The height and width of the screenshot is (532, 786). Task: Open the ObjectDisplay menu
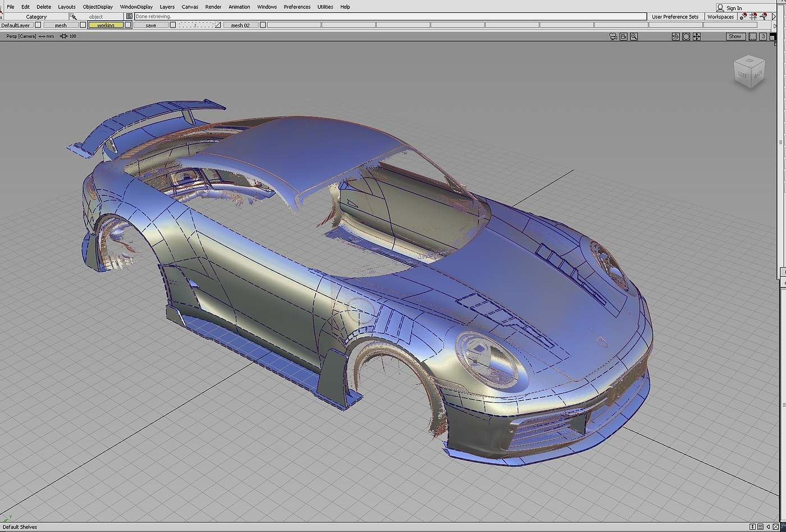tap(98, 7)
